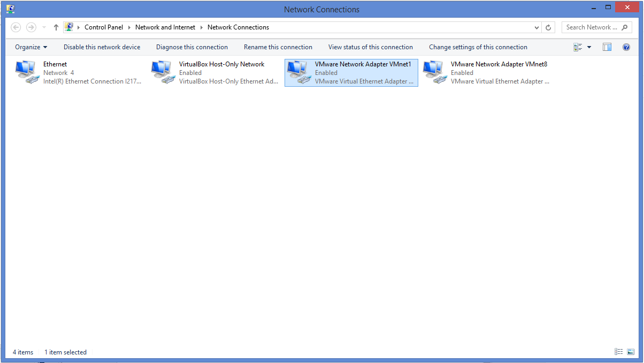The image size is (644, 363).
Task: Open the view options dropdown arrow
Action: tap(589, 47)
